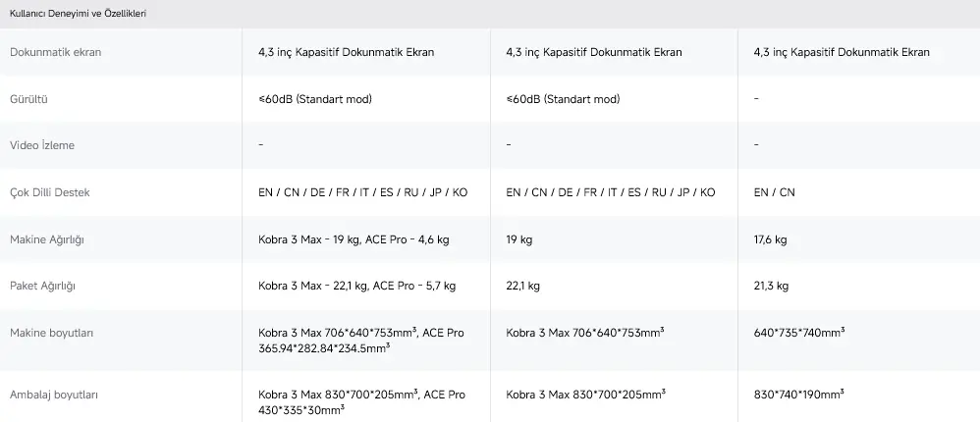Select the Çok Dilli Destek row label

[x=49, y=192]
